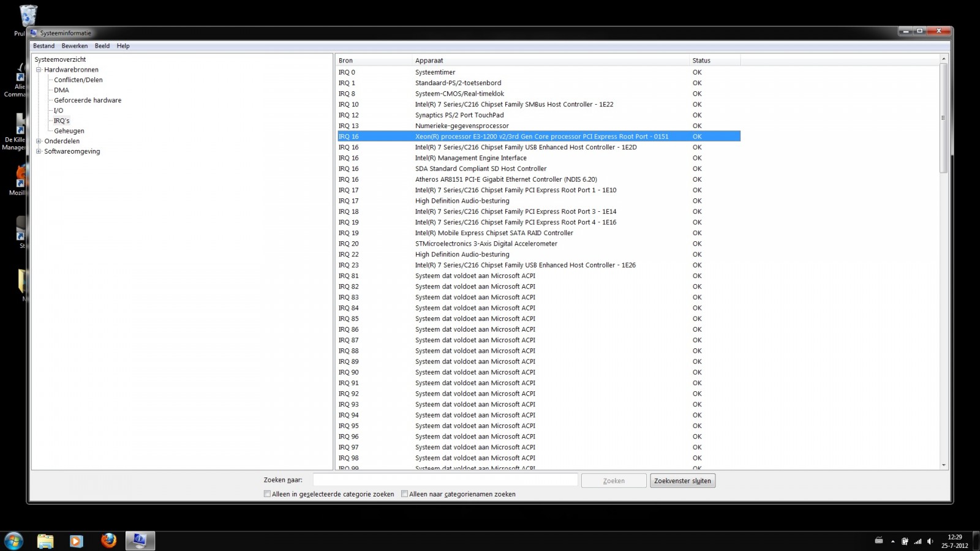
Task: Select Systeemoverzicht in the tree
Action: point(60,59)
